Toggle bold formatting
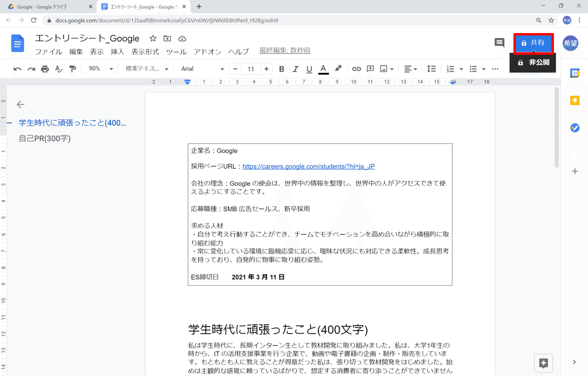Viewport: 588px width, 376px height. 281,69
